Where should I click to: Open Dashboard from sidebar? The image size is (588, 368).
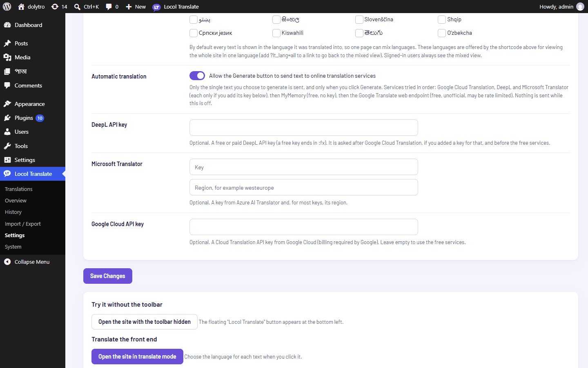pyautogui.click(x=33, y=25)
